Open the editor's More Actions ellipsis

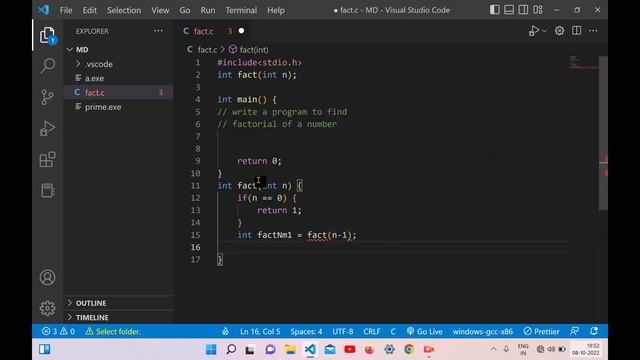(x=593, y=31)
